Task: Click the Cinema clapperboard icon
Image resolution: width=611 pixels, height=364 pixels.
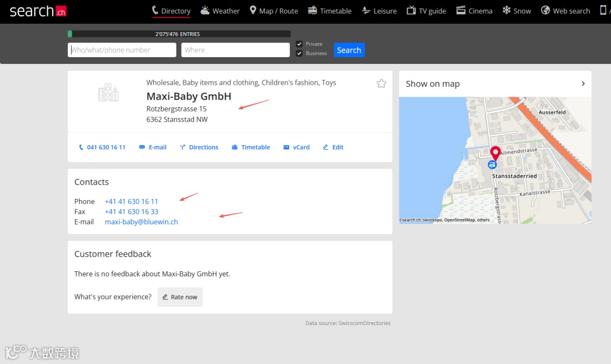Action: coord(461,11)
